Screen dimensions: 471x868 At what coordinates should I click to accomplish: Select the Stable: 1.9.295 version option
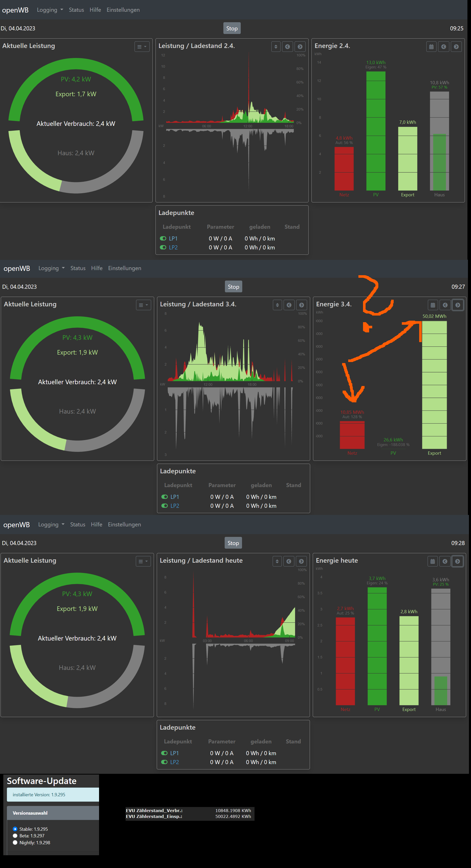15,829
